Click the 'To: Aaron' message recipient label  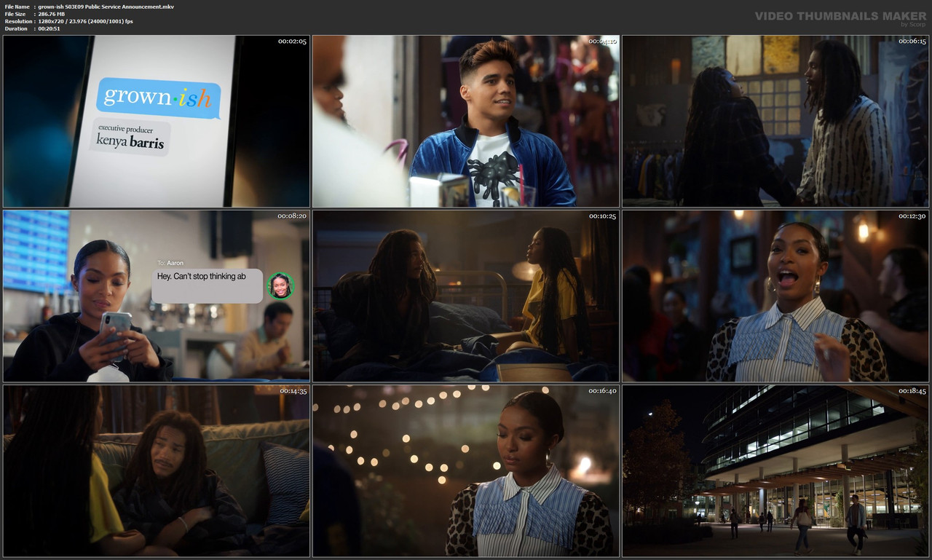point(170,263)
